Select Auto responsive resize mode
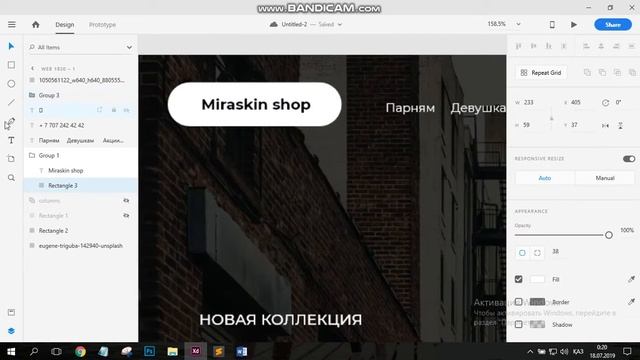640x360 pixels. tap(544, 178)
